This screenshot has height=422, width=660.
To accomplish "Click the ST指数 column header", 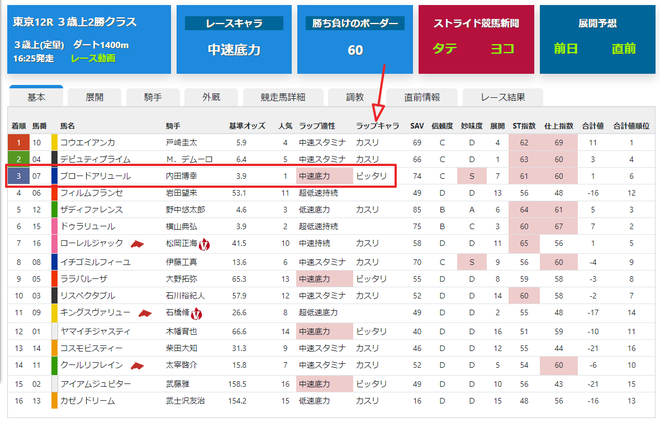I will coord(524,126).
